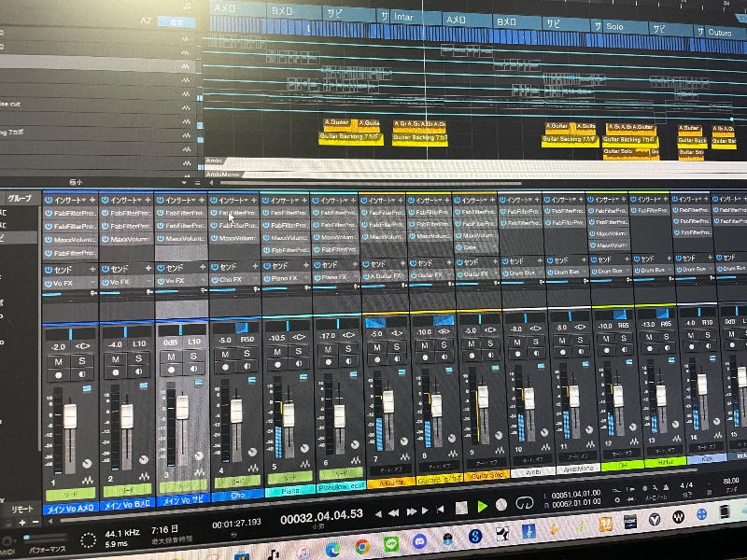This screenshot has height=560, width=747.
Task: Open the insert dropdown on channel 2
Action: pyautogui.click(x=147, y=201)
